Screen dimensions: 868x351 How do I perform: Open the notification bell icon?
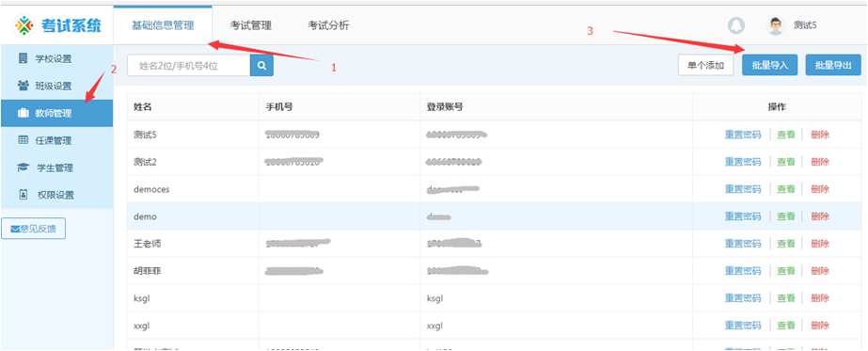[735, 25]
